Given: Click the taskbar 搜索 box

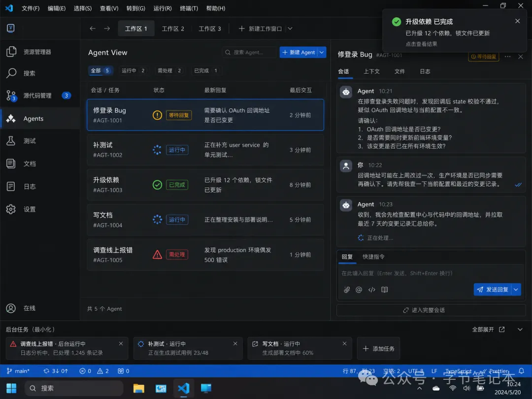Looking at the screenshot, I should (x=74, y=388).
